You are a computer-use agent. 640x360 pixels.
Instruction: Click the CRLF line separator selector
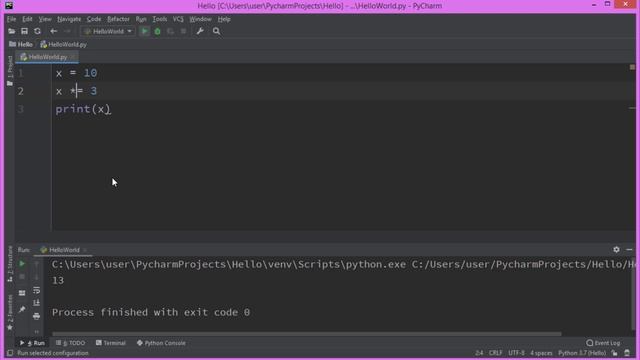496,353
